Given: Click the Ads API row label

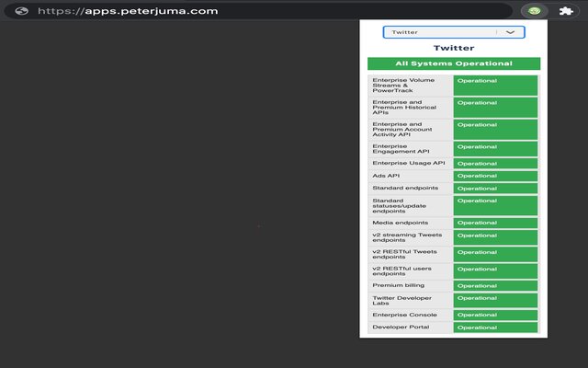Looking at the screenshot, I should (410, 176).
